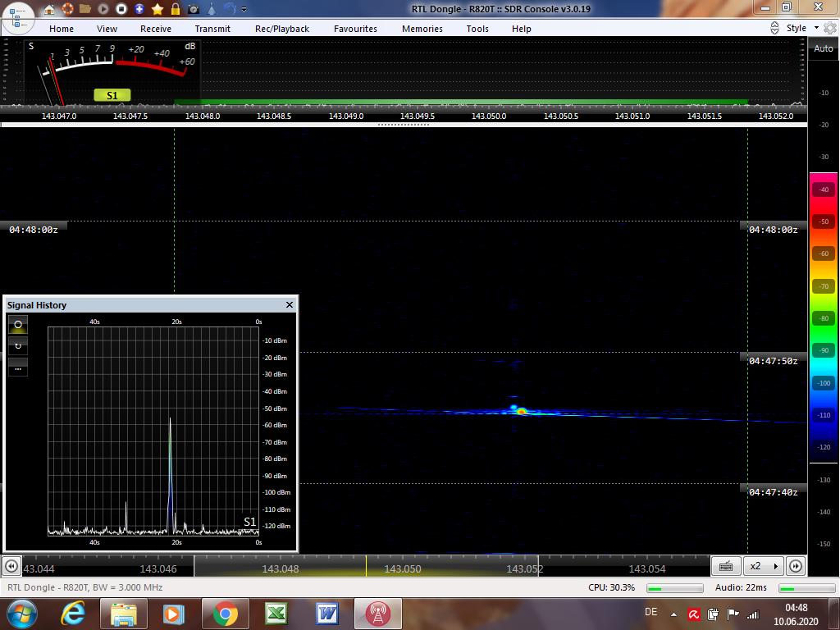Viewport: 840px width, 630px height.
Task: Toggle ribbon collapse with up-down arrows icon
Action: pos(774,28)
